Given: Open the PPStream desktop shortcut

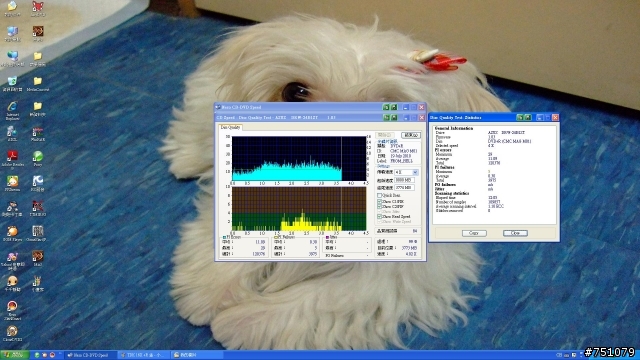Looking at the screenshot, I should pyautogui.click(x=12, y=184).
